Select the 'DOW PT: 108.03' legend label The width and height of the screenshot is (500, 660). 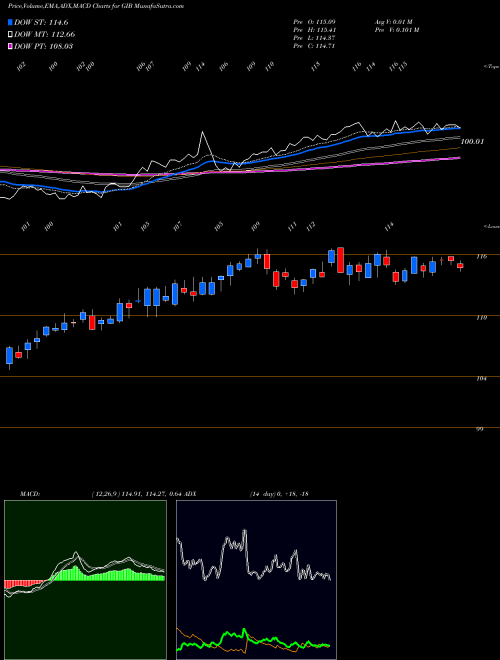44,46
